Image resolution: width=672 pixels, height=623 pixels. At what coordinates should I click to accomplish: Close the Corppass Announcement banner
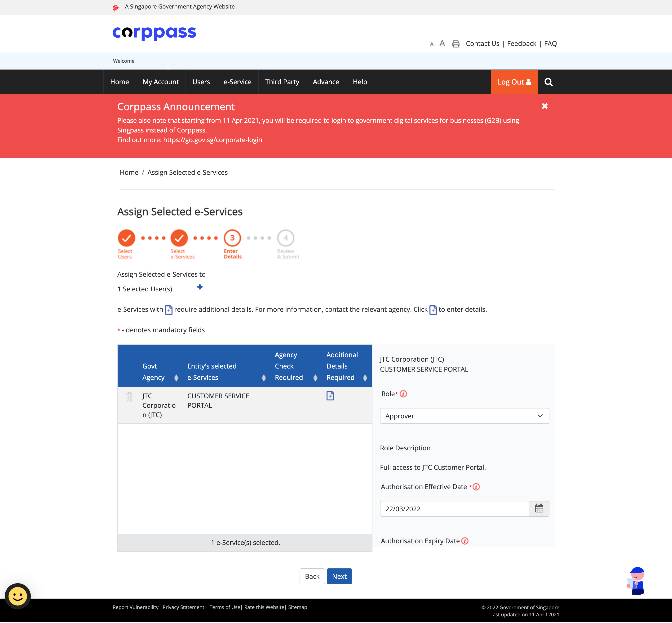click(544, 106)
